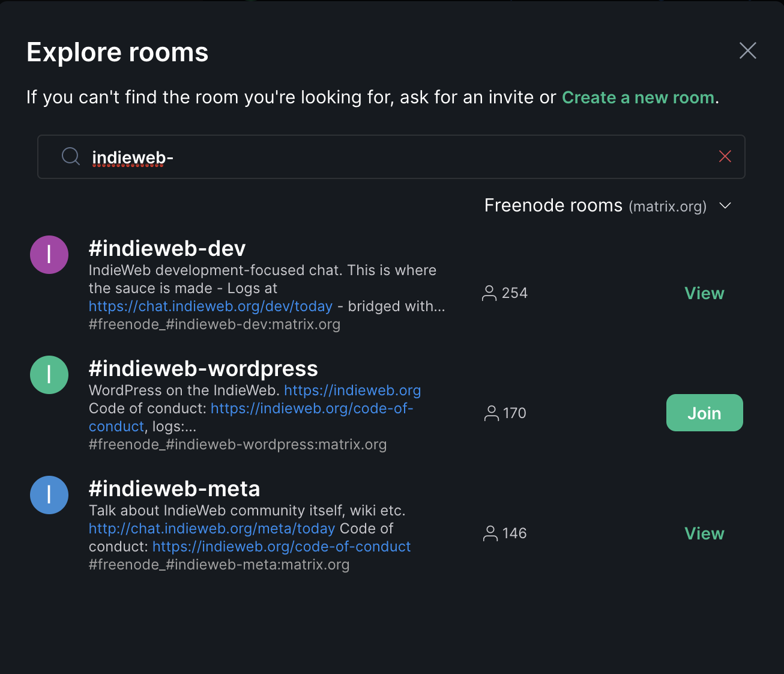Viewport: 784px width, 674px height.
Task: Open the #indieweb-meta room title
Action: [174, 489]
